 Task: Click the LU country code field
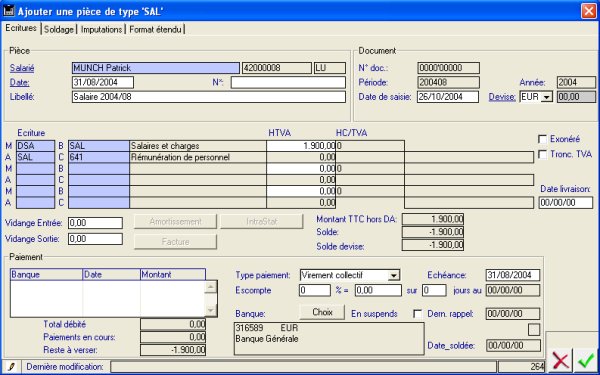click(330, 68)
